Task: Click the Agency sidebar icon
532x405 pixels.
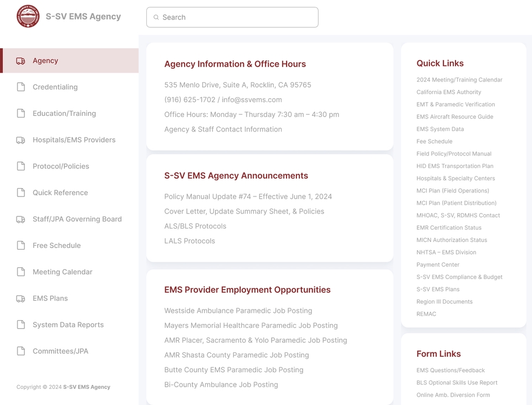Action: pyautogui.click(x=21, y=60)
